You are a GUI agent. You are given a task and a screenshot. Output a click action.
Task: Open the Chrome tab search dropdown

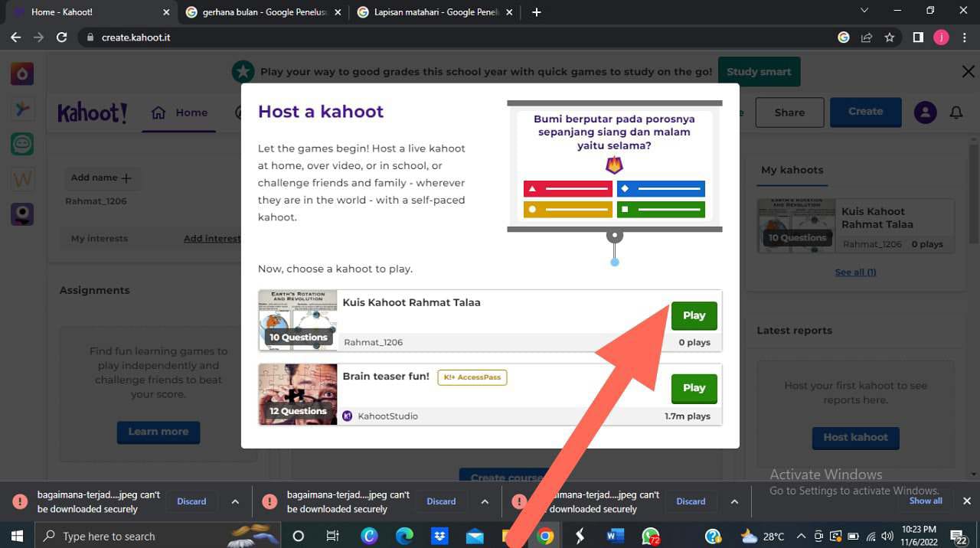864,11
